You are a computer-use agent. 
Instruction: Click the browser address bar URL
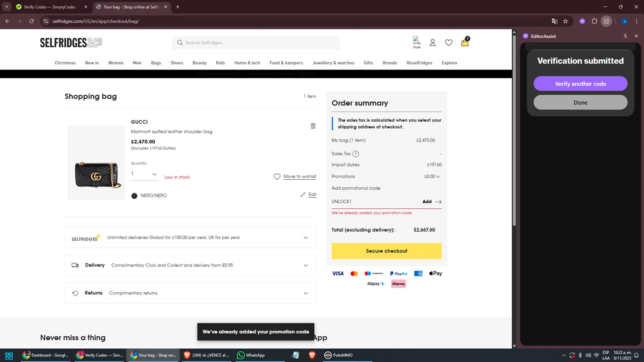[x=96, y=21]
